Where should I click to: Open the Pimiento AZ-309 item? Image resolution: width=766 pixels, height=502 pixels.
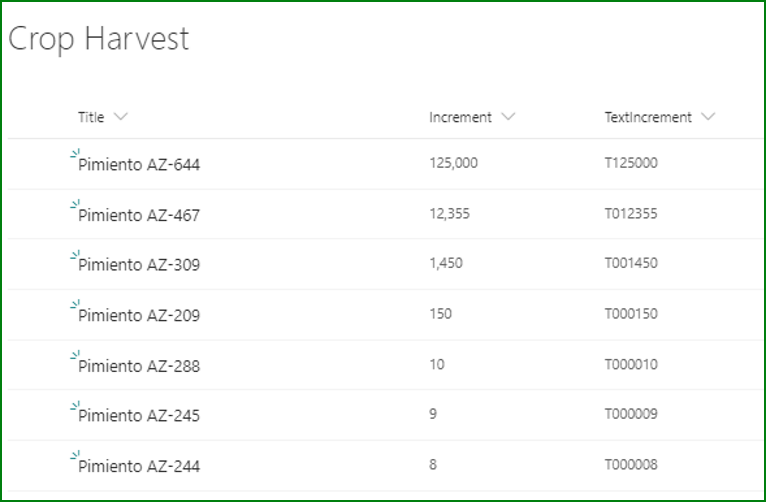pyautogui.click(x=139, y=265)
